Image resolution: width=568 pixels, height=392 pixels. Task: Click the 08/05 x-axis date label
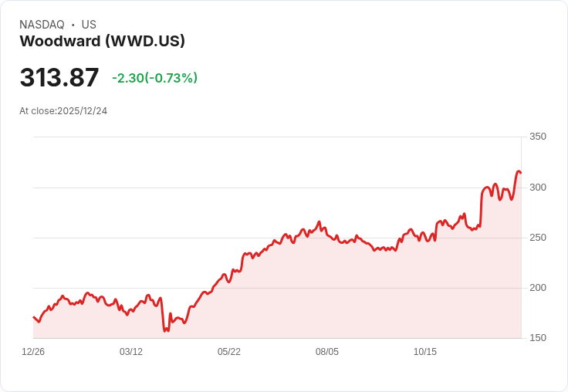327,352
